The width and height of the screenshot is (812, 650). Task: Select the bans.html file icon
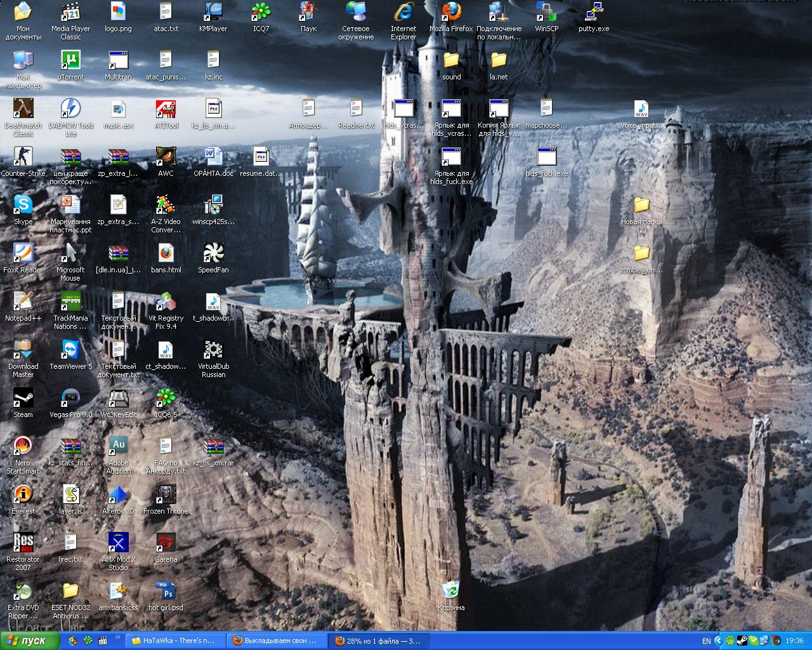pyautogui.click(x=166, y=258)
